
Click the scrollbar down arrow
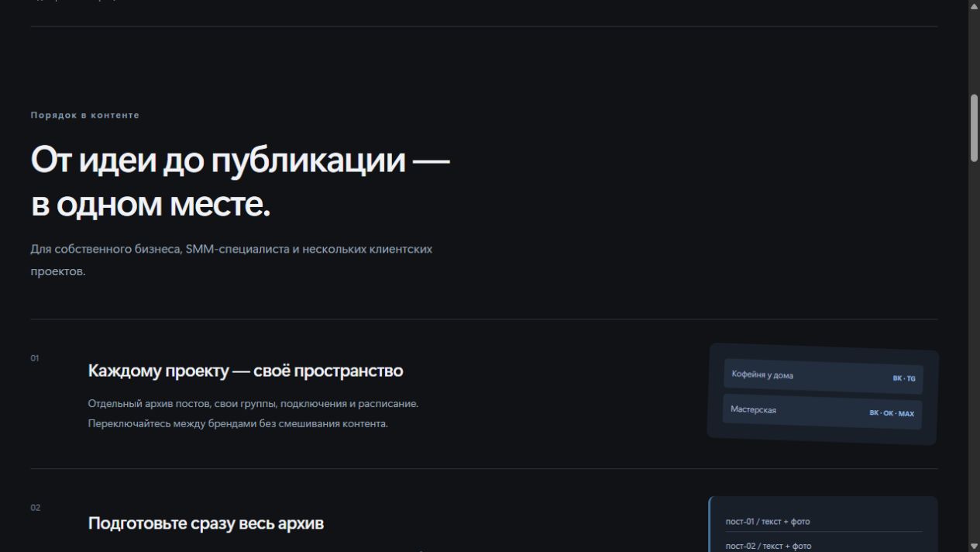click(x=974, y=546)
